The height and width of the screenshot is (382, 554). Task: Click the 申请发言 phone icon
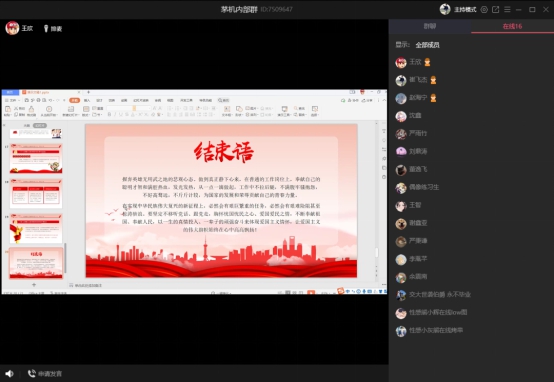31,373
